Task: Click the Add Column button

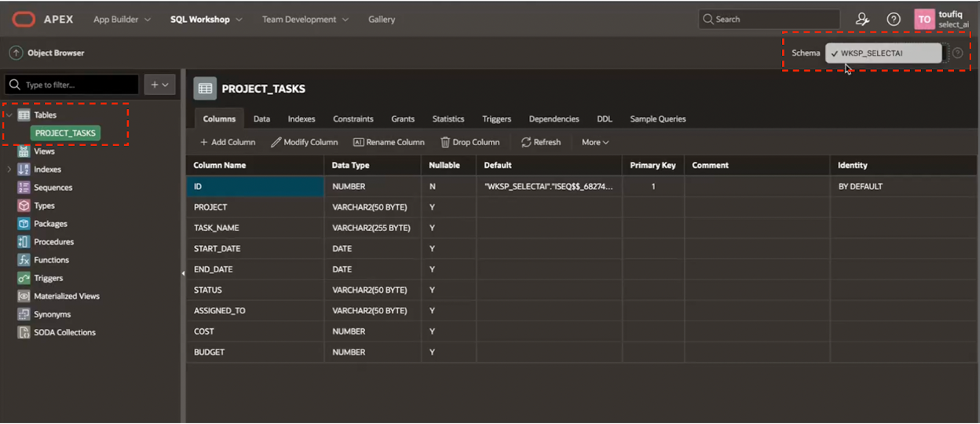Action: point(227,142)
